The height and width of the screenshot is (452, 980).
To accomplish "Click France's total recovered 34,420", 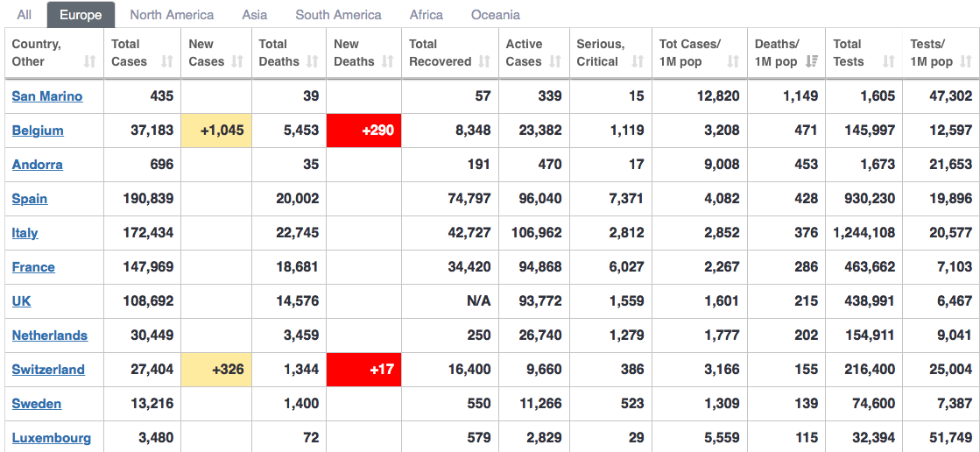I will tap(469, 267).
